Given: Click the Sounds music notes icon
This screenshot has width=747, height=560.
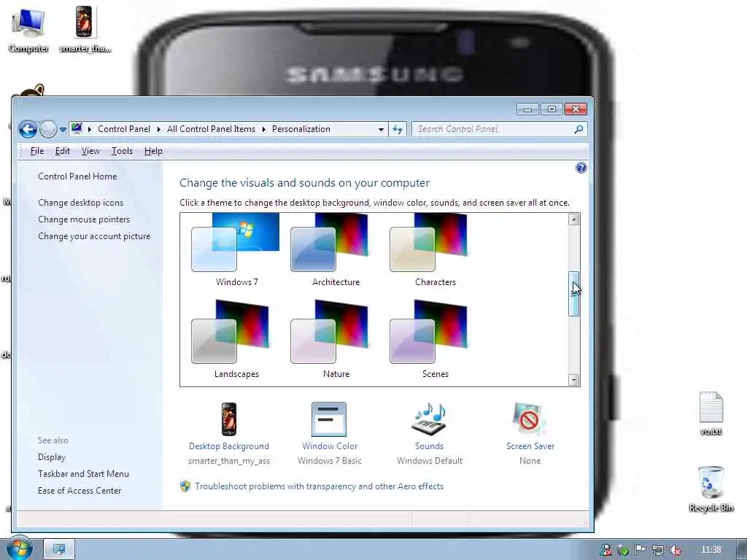Looking at the screenshot, I should 429,419.
